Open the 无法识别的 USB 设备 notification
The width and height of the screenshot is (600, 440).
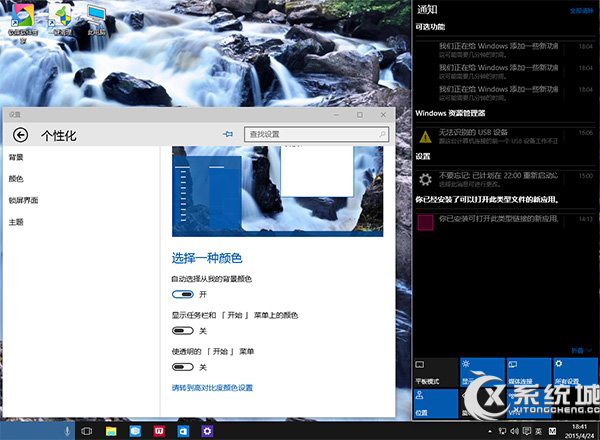(504, 136)
